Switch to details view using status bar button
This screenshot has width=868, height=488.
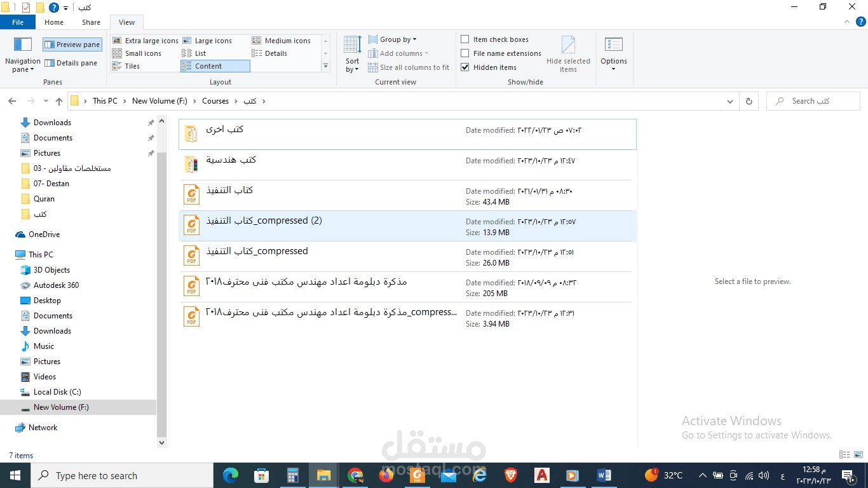coord(844,455)
